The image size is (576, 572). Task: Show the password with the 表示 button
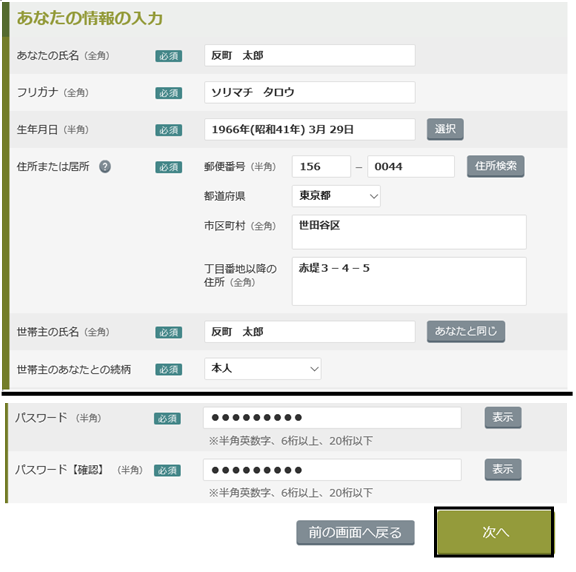click(503, 417)
